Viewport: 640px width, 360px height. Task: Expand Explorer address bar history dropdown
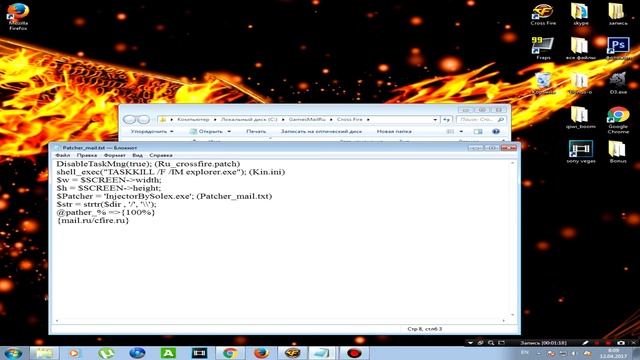point(435,120)
